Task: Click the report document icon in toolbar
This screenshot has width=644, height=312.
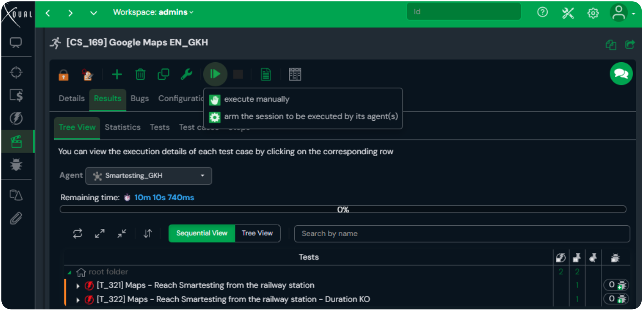Action: (x=266, y=74)
